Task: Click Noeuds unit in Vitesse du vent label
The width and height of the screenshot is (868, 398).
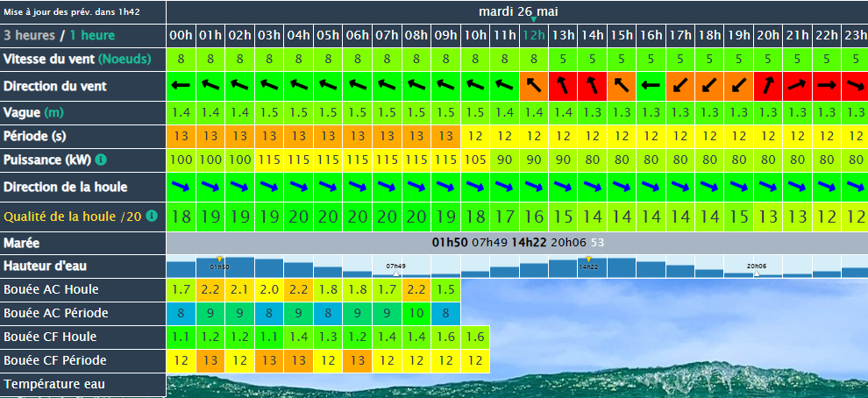Action: click(x=125, y=59)
